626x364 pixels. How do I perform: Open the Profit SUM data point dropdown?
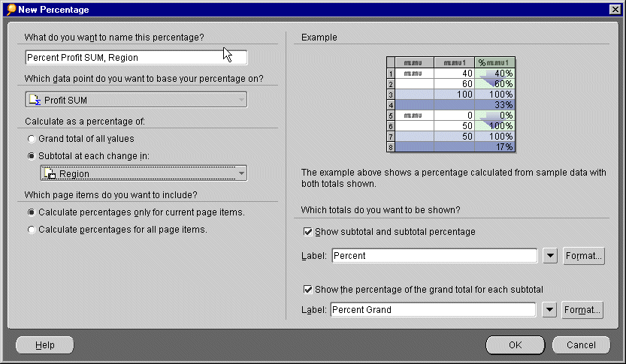pyautogui.click(x=240, y=100)
